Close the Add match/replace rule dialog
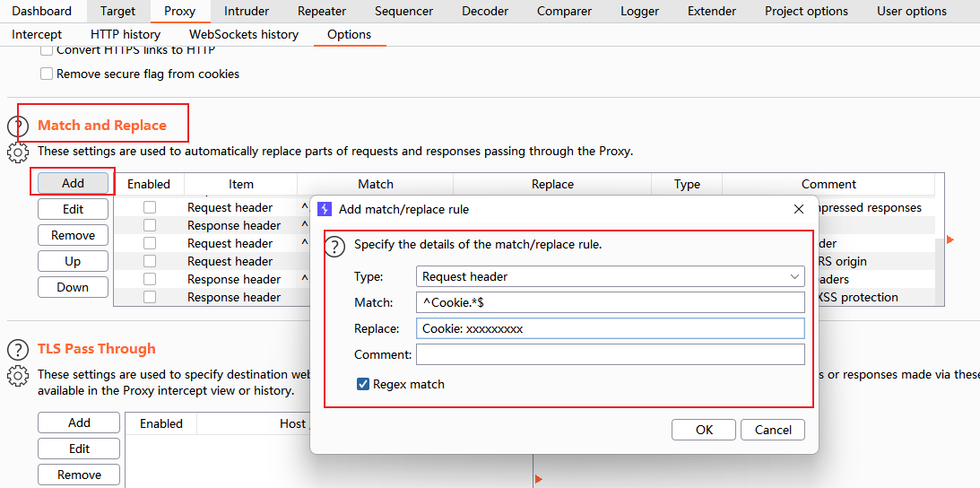This screenshot has height=488, width=980. click(799, 209)
